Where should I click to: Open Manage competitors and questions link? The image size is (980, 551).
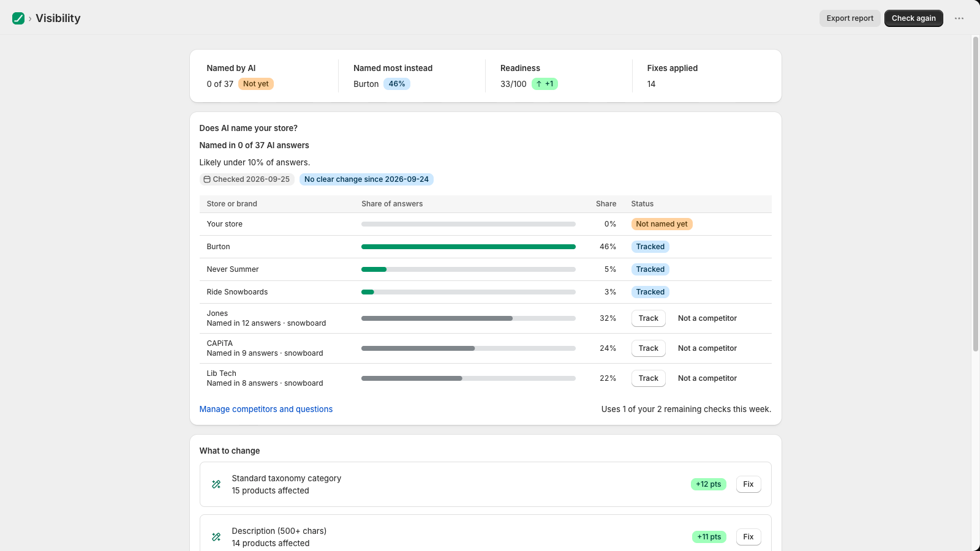(266, 409)
